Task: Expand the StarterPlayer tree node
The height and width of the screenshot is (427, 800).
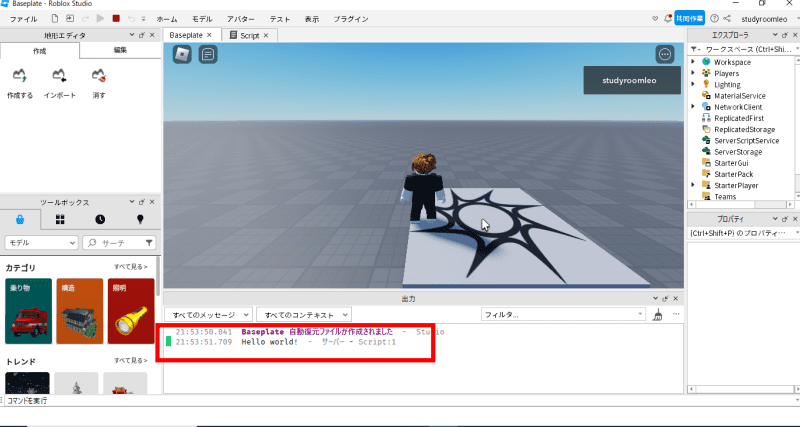Action: tap(693, 185)
